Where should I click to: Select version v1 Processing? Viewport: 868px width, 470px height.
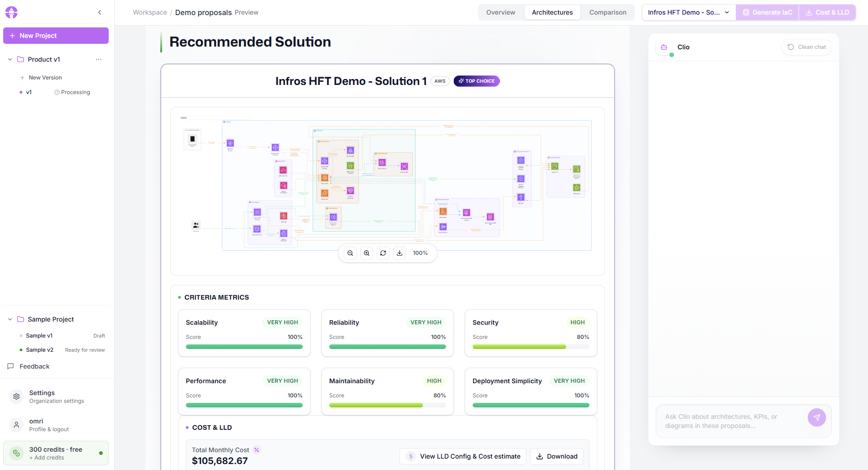(56, 92)
